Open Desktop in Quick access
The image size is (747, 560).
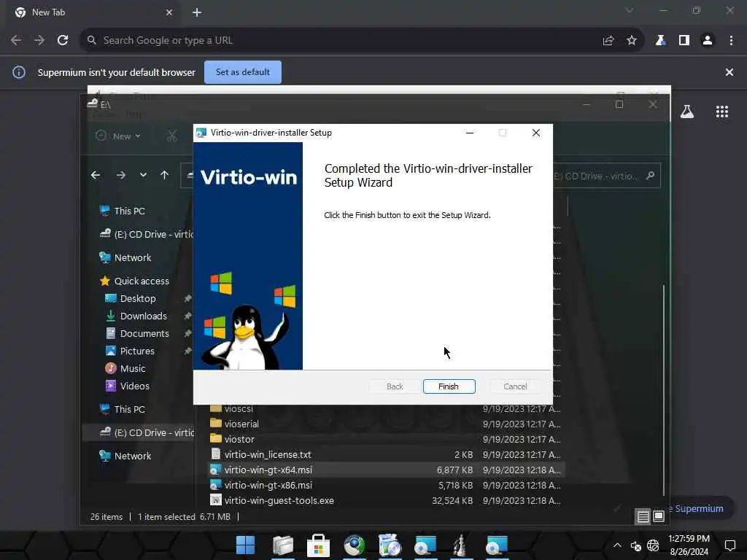131,298
